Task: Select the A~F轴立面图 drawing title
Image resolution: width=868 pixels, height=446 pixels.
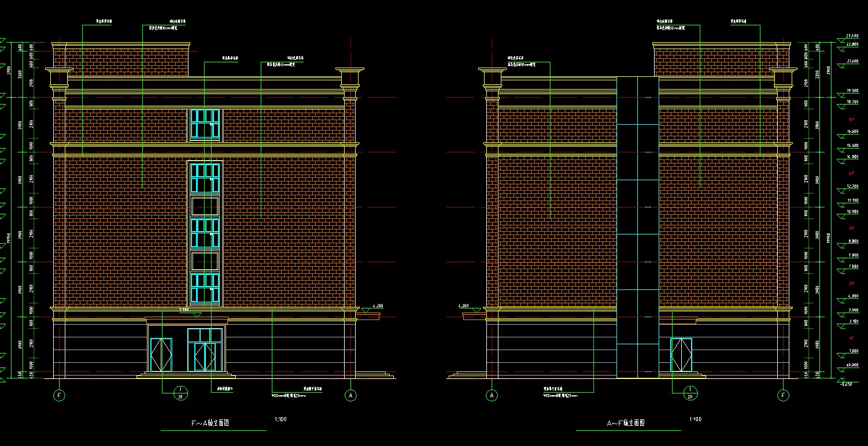Action: point(626,423)
